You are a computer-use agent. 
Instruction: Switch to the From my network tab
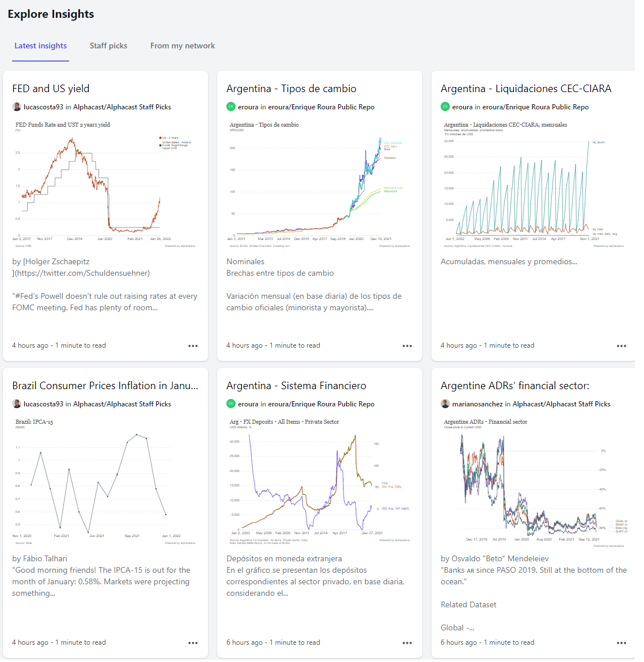click(x=183, y=45)
